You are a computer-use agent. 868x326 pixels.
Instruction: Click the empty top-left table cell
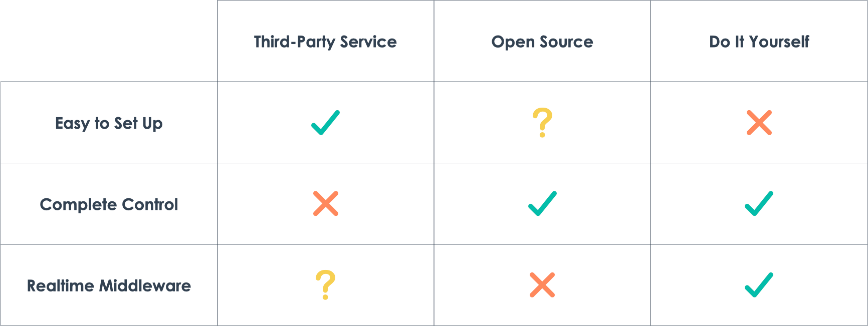pos(109,41)
